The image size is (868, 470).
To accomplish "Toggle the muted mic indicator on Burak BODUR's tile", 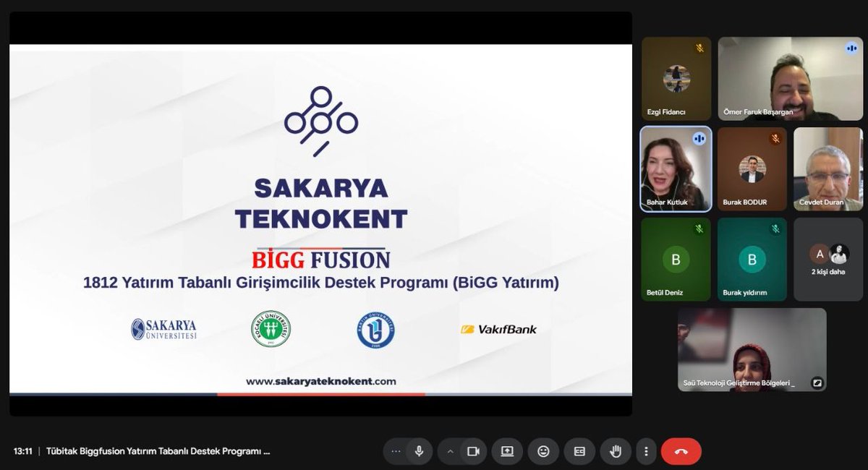I will 775,137.
